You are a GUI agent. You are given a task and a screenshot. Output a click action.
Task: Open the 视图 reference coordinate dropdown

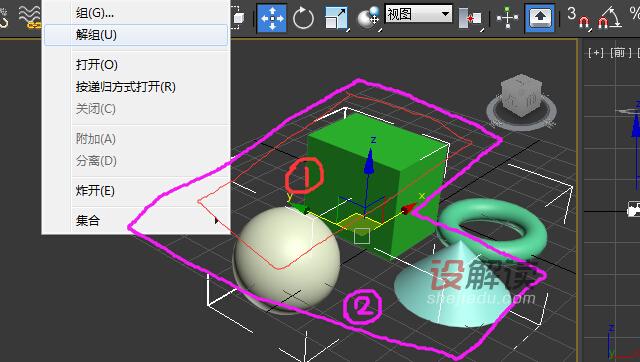pos(419,14)
